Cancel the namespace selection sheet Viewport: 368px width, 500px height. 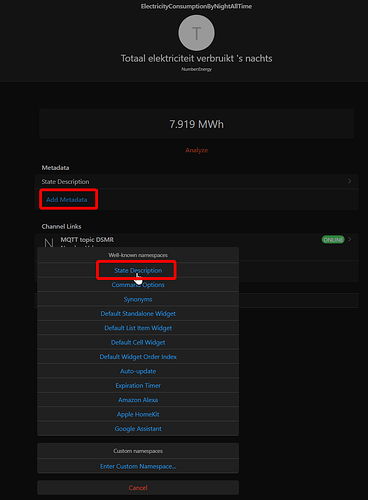(138, 488)
